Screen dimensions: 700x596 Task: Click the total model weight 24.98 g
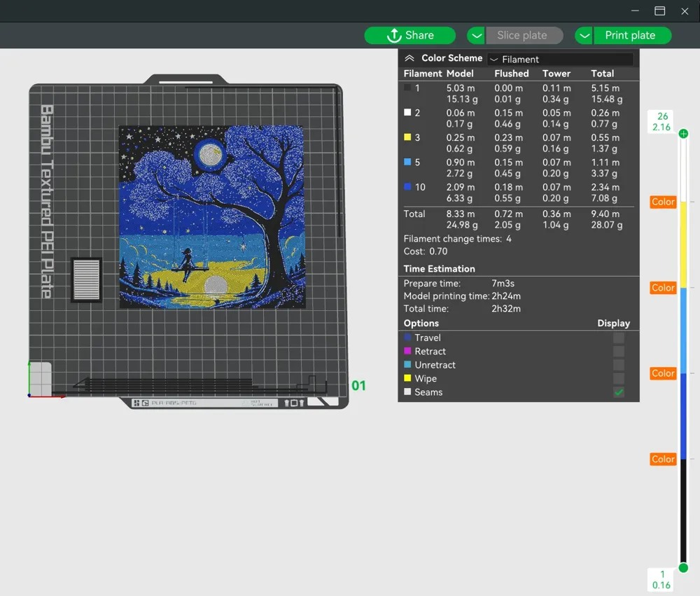pos(462,226)
